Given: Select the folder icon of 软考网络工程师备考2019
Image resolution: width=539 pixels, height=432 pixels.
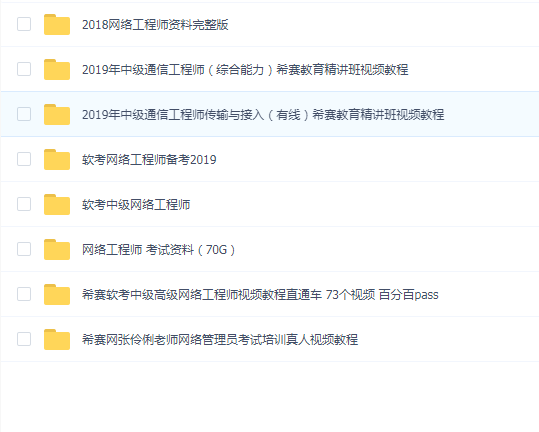Looking at the screenshot, I should 57,159.
